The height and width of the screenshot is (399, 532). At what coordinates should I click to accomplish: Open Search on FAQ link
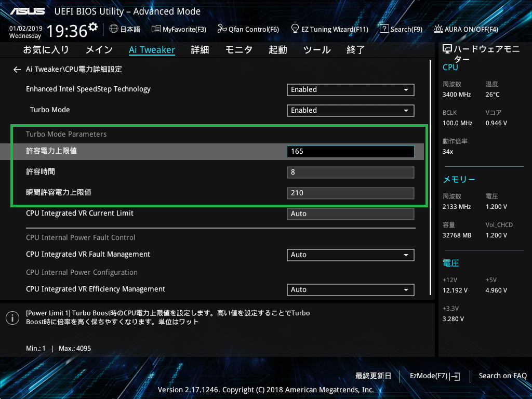click(503, 376)
